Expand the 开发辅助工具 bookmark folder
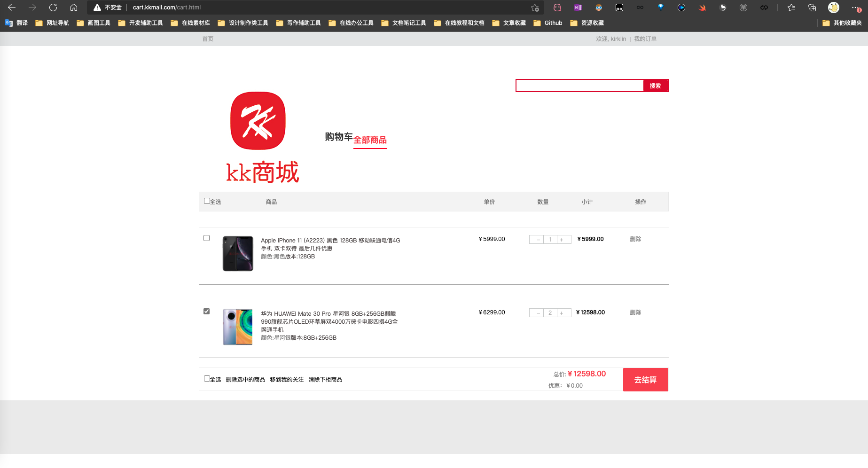 (x=141, y=23)
